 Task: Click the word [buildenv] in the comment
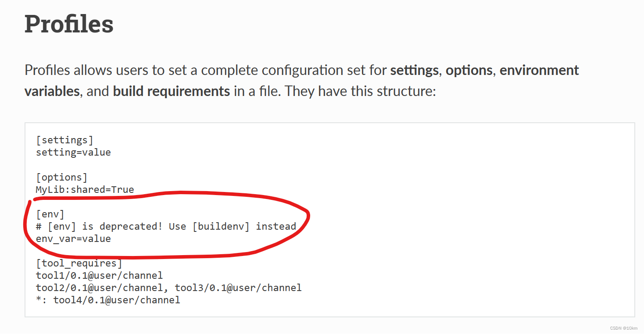(221, 227)
